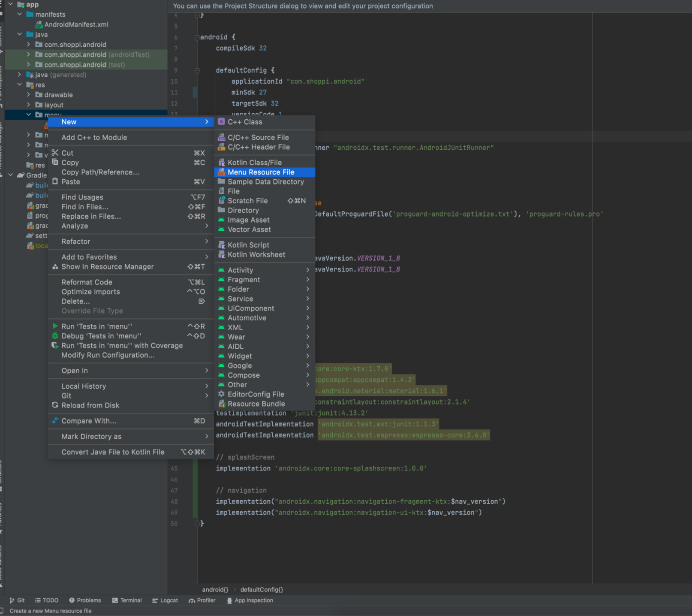Open the Problems tool window
The height and width of the screenshot is (616, 692).
(85, 601)
